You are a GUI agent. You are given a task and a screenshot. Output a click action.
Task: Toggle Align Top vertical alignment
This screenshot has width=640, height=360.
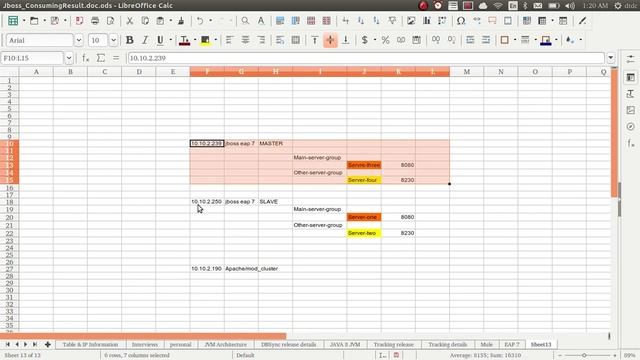pos(315,40)
